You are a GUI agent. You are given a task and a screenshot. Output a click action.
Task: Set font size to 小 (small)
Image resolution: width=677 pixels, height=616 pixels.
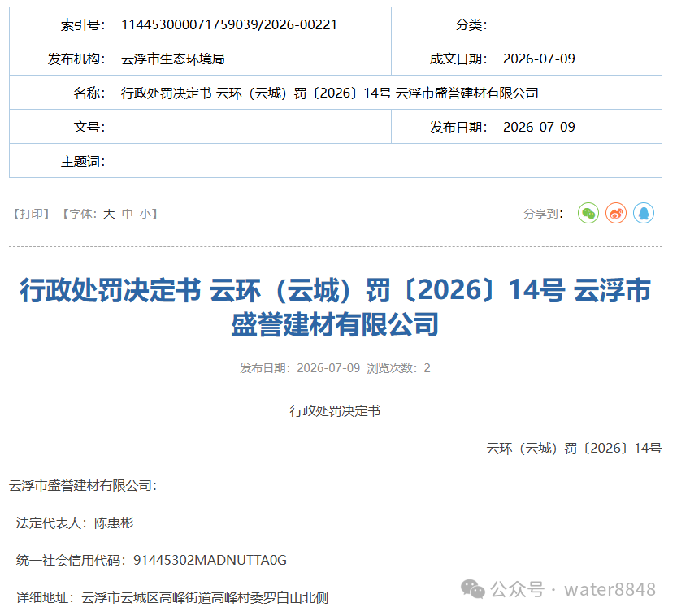pos(145,214)
